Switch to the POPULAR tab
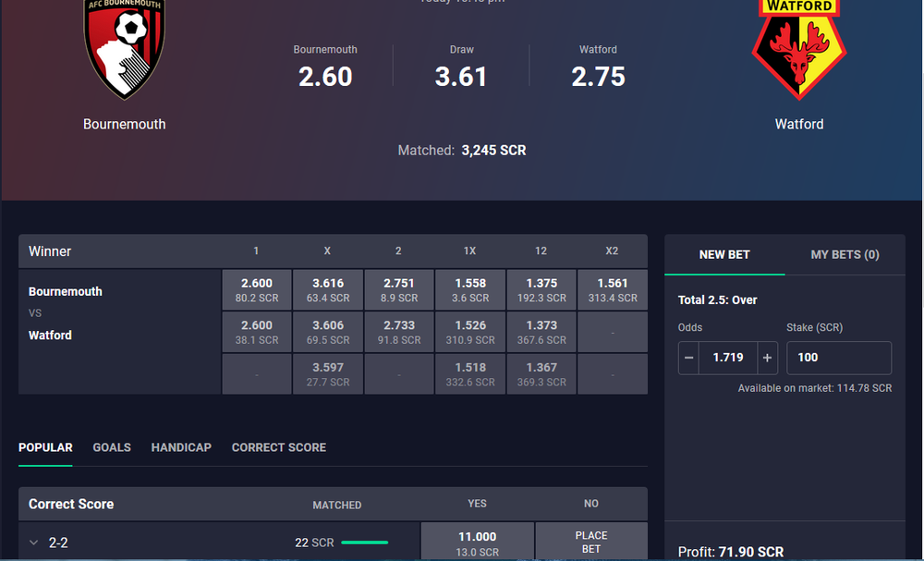The width and height of the screenshot is (924, 561). click(x=45, y=447)
